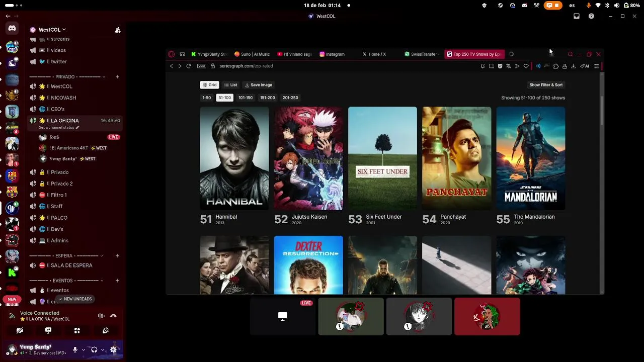
Task: Disconnect from the voice channel
Action: point(113,316)
